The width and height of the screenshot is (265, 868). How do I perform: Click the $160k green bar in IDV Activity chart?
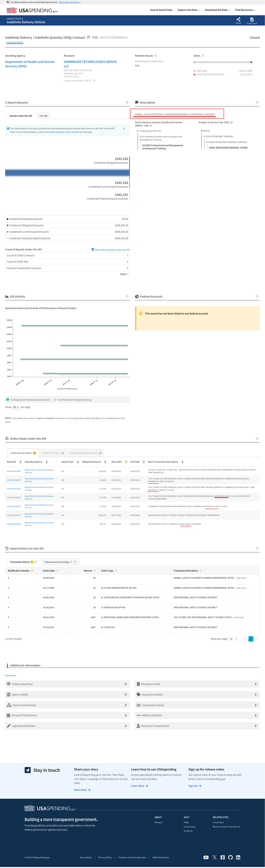(74, 326)
